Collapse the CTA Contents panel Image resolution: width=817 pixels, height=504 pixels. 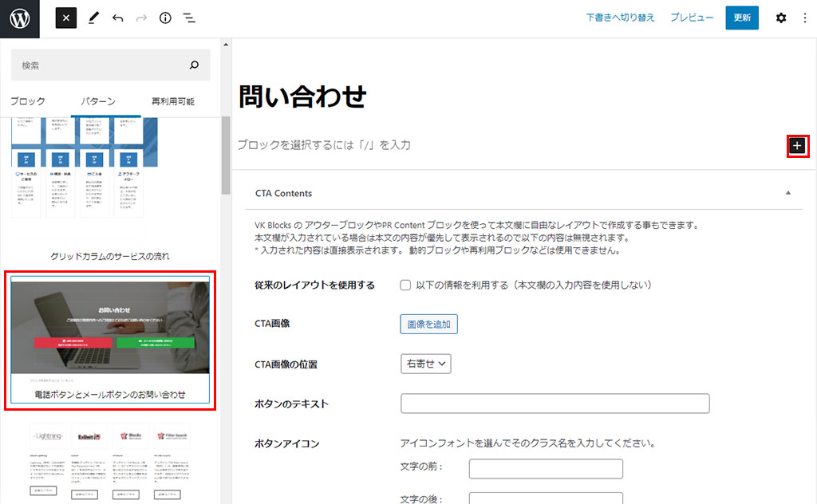(x=788, y=193)
